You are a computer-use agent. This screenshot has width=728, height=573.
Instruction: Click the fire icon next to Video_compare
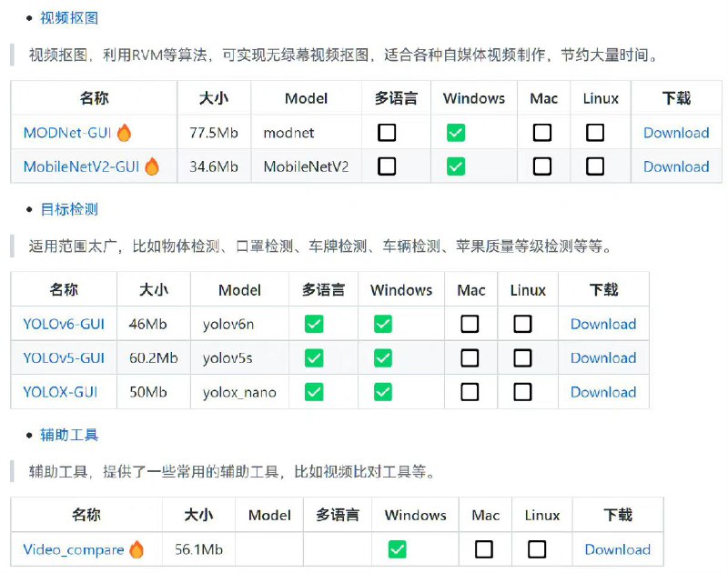click(135, 549)
